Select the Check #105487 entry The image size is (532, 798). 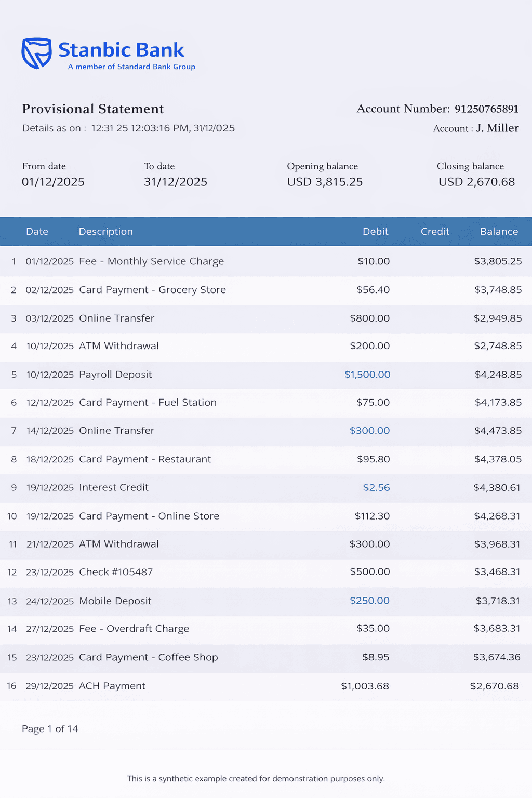click(115, 571)
